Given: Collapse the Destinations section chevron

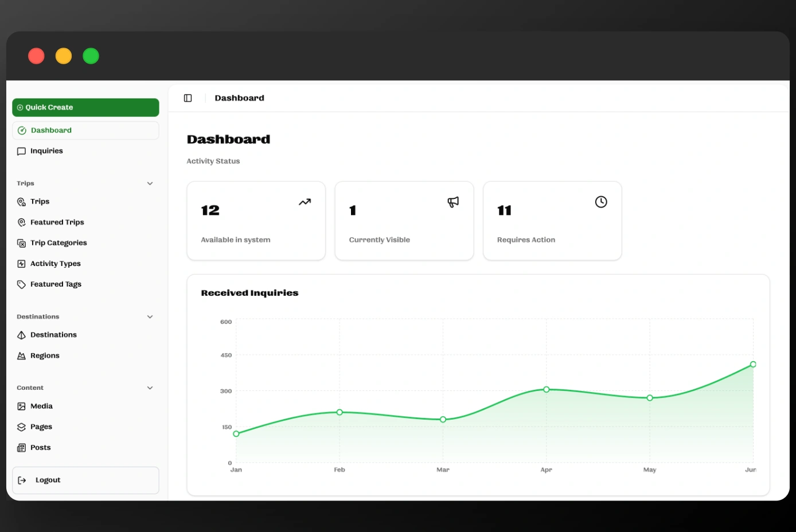Looking at the screenshot, I should pos(150,316).
